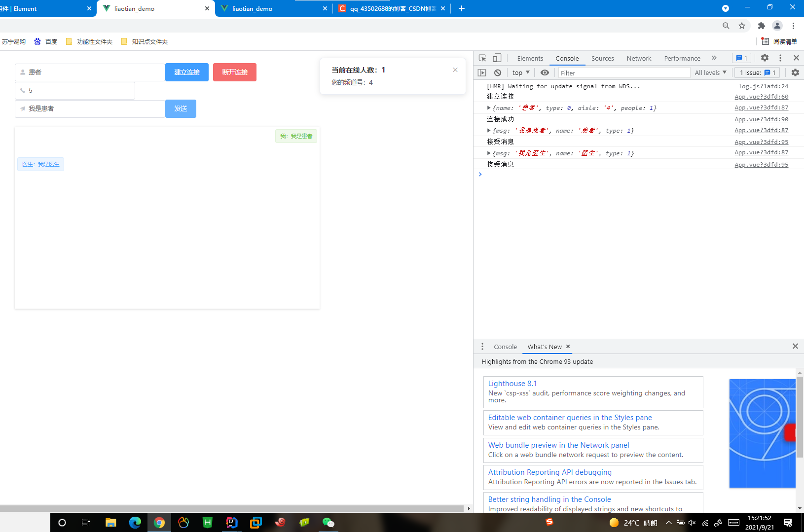Click the red 断开连接 button
804x532 pixels.
235,72
